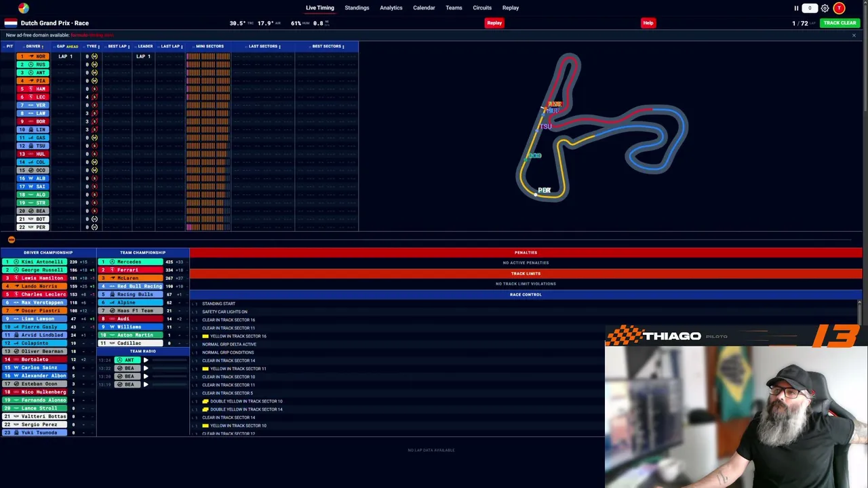Play BEA team radio from 13:20

[x=146, y=376]
